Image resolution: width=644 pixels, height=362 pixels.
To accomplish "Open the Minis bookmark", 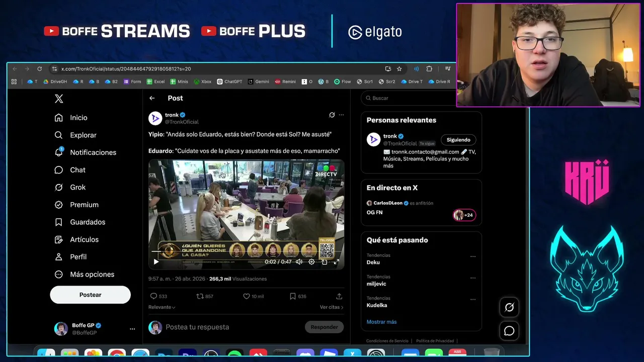I will (x=179, y=81).
